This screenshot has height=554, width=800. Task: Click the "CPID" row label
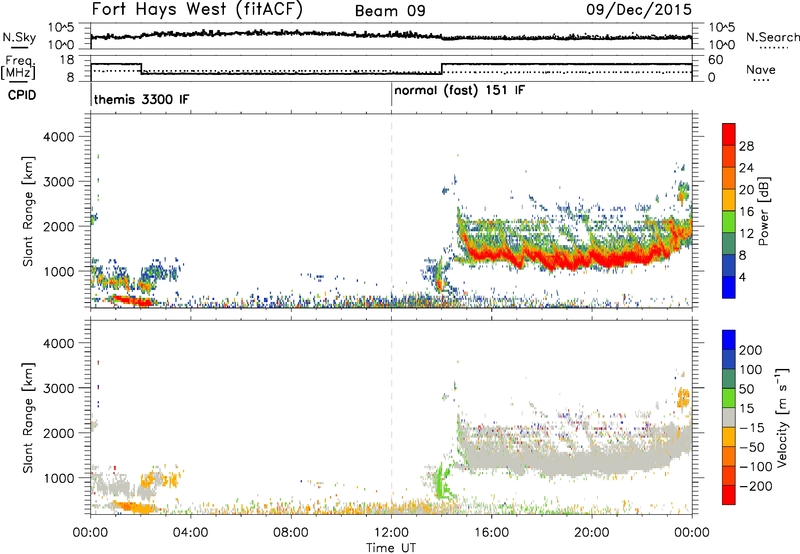pyautogui.click(x=22, y=95)
